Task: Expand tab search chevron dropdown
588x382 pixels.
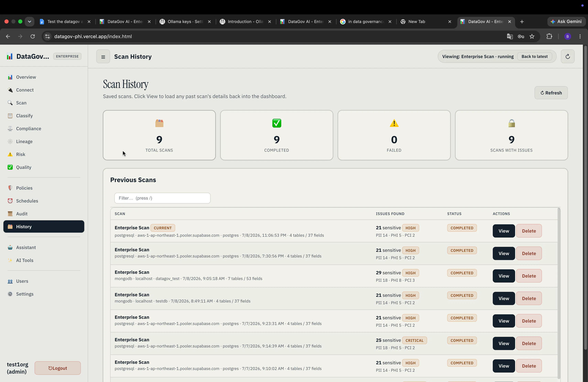Action: (29, 22)
